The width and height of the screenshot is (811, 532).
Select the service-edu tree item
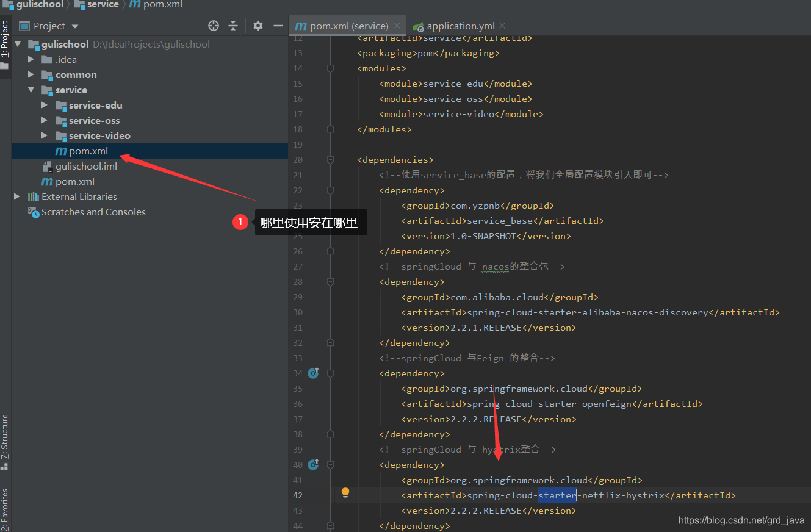95,105
